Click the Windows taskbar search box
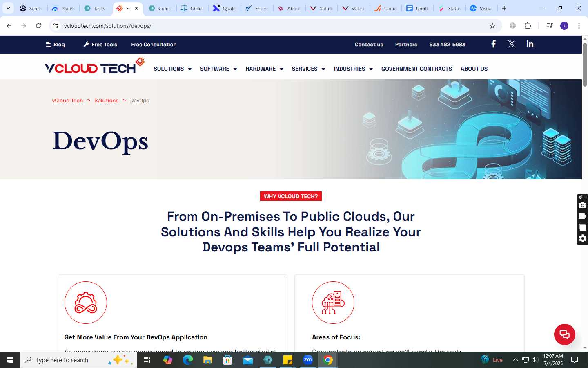 tap(78, 360)
